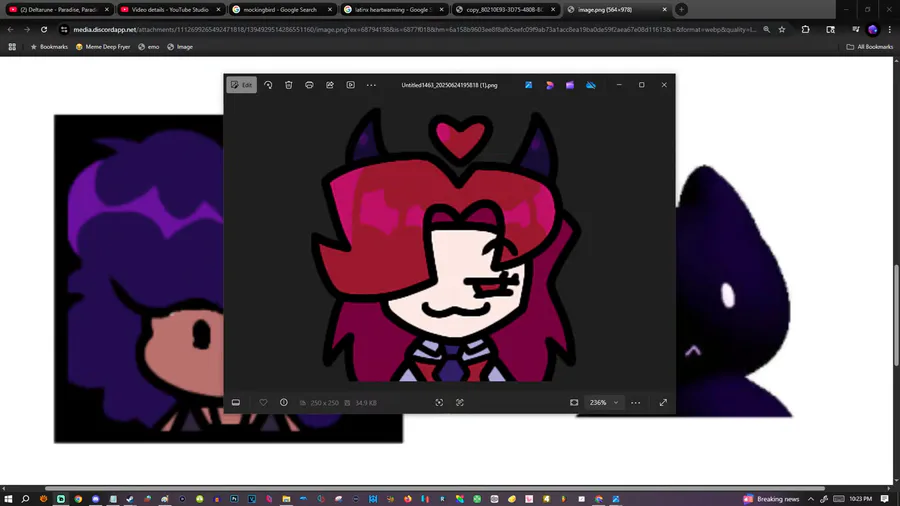Enter fullscreen view in Photos
Image resolution: width=900 pixels, height=506 pixels.
tap(663, 403)
